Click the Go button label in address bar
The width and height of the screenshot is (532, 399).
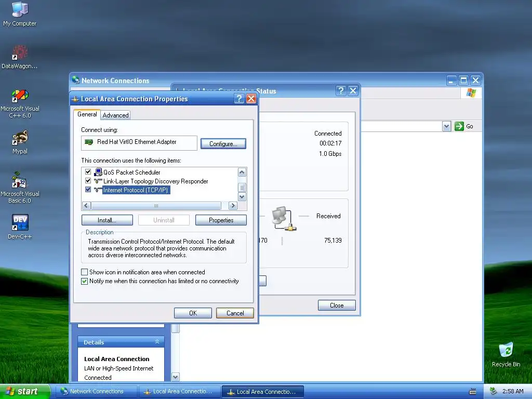point(470,126)
